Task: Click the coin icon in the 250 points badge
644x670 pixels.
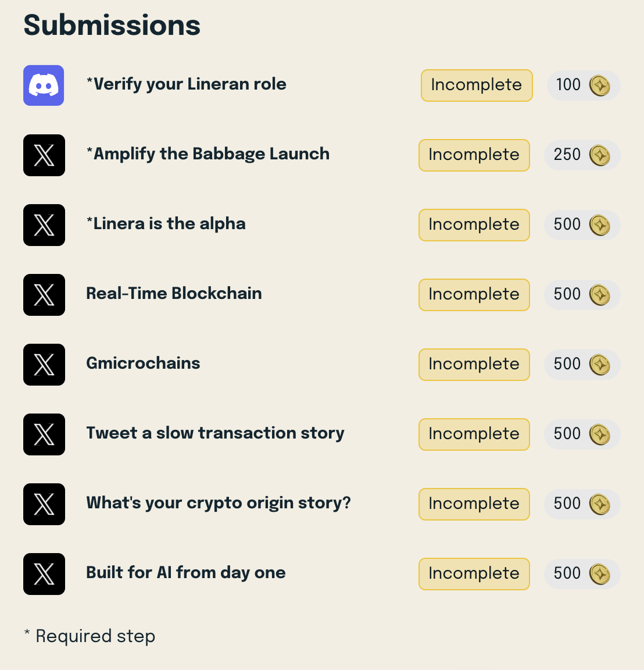Action: click(600, 155)
